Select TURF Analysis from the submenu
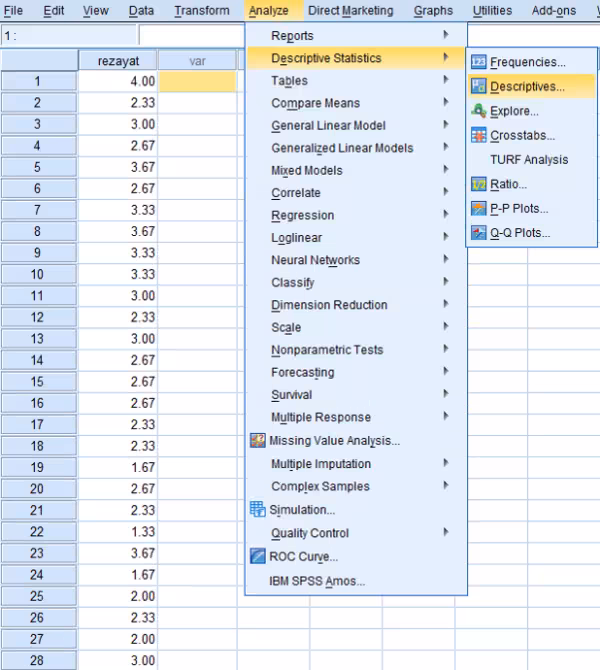Viewport: 600px width, 670px height. point(528,160)
